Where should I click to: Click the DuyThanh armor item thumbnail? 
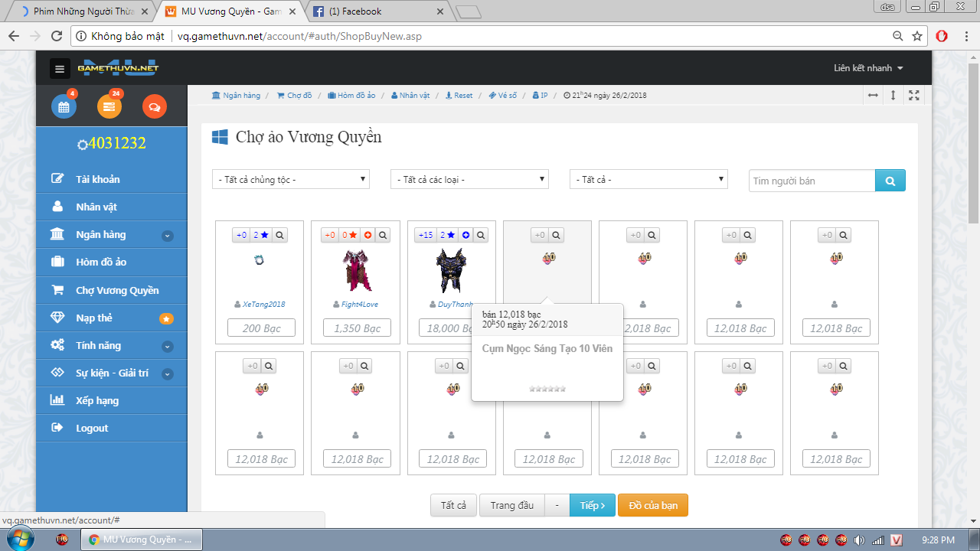[451, 269]
